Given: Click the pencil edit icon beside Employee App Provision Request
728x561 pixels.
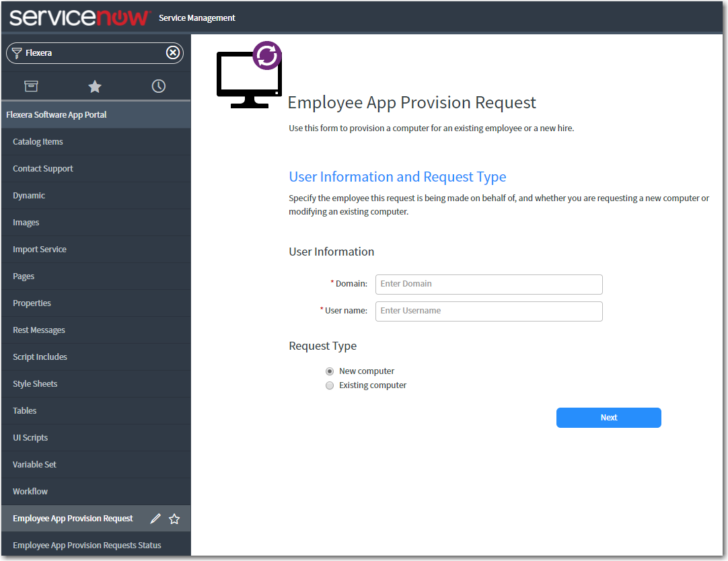Looking at the screenshot, I should pos(155,518).
